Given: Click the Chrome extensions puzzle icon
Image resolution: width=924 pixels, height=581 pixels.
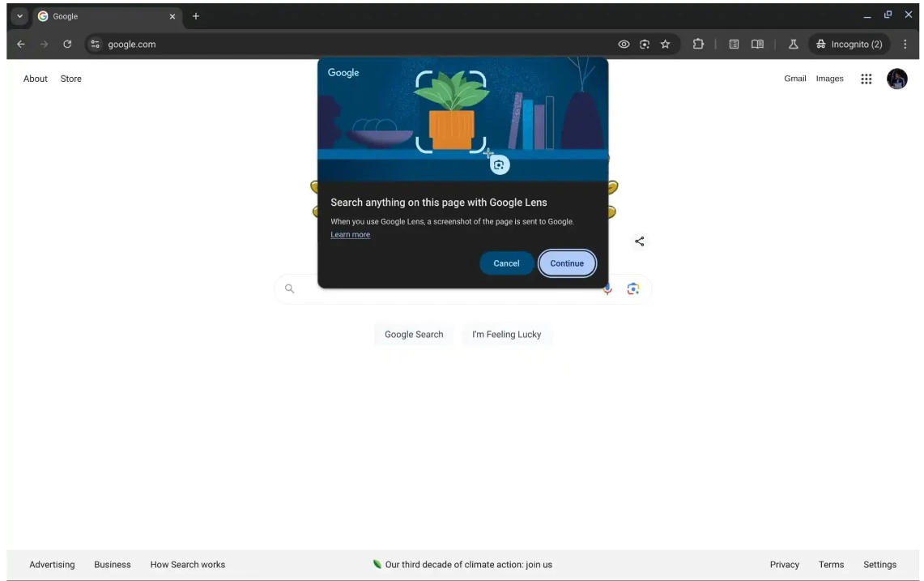Looking at the screenshot, I should 698,44.
